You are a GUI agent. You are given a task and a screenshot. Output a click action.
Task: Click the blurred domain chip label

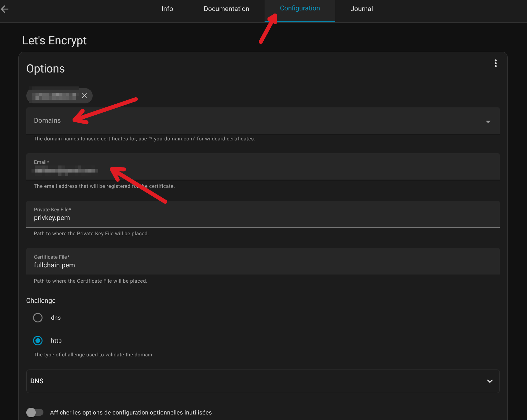pos(54,96)
